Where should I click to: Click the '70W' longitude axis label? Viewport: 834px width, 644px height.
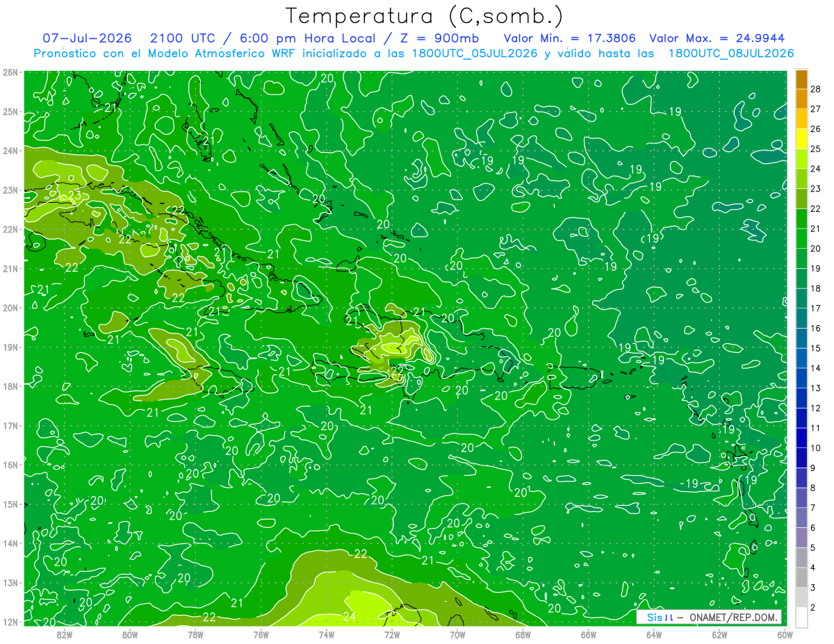click(x=457, y=634)
